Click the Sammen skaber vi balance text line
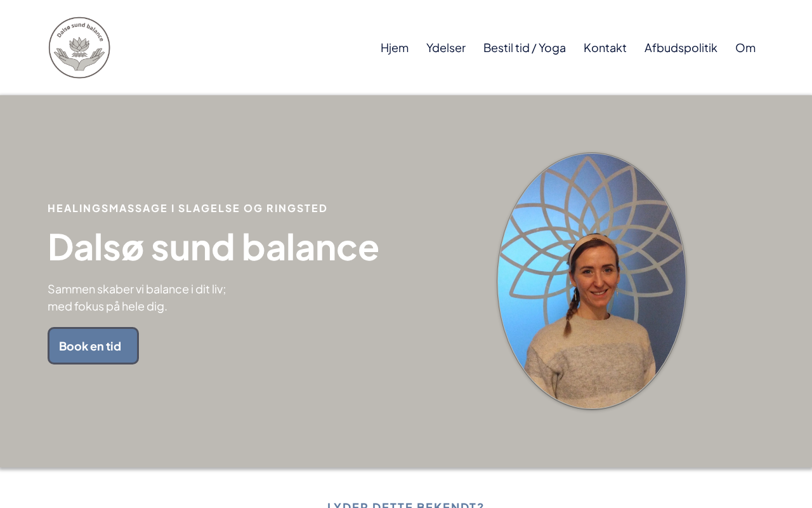This screenshot has width=812, height=508. pyautogui.click(x=137, y=289)
